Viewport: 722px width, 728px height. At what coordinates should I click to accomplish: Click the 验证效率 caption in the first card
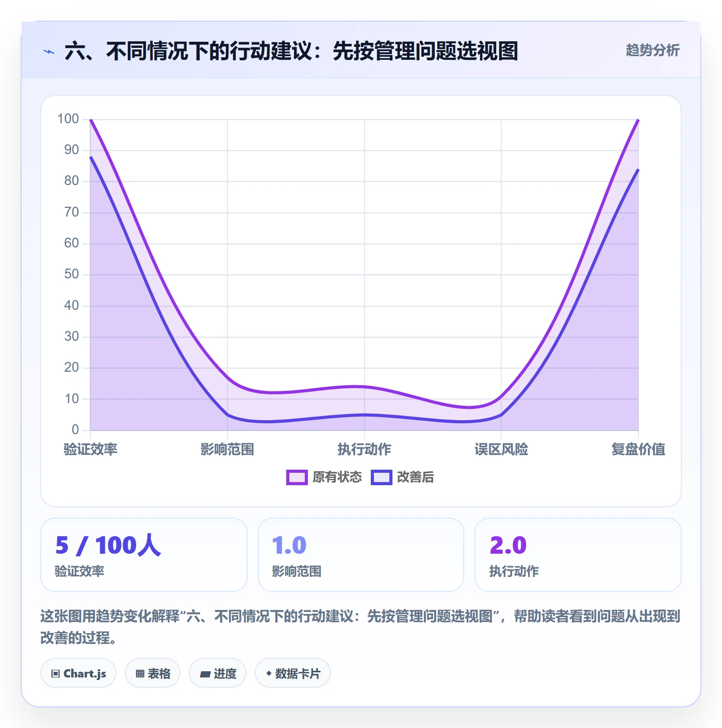click(79, 571)
